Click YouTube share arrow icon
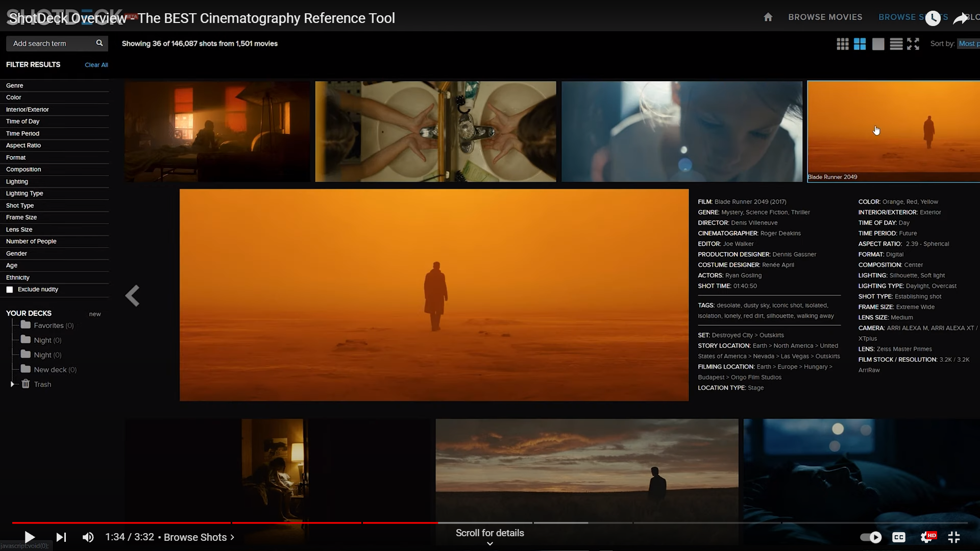The image size is (980, 551). click(961, 18)
